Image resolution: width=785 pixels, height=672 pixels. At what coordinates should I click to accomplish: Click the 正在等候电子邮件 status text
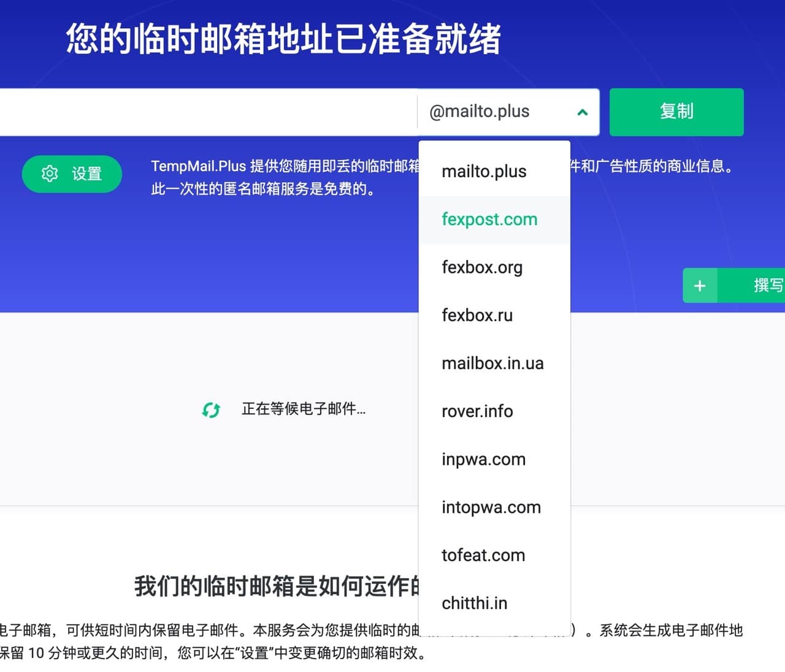coord(304,409)
